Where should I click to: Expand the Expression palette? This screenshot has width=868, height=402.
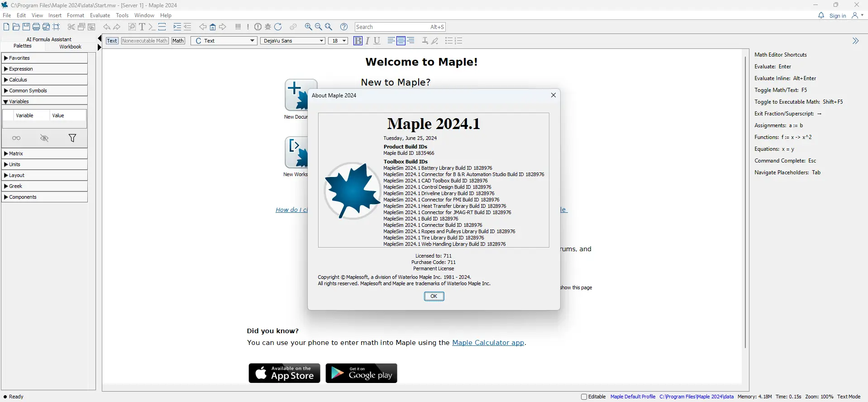pos(44,69)
